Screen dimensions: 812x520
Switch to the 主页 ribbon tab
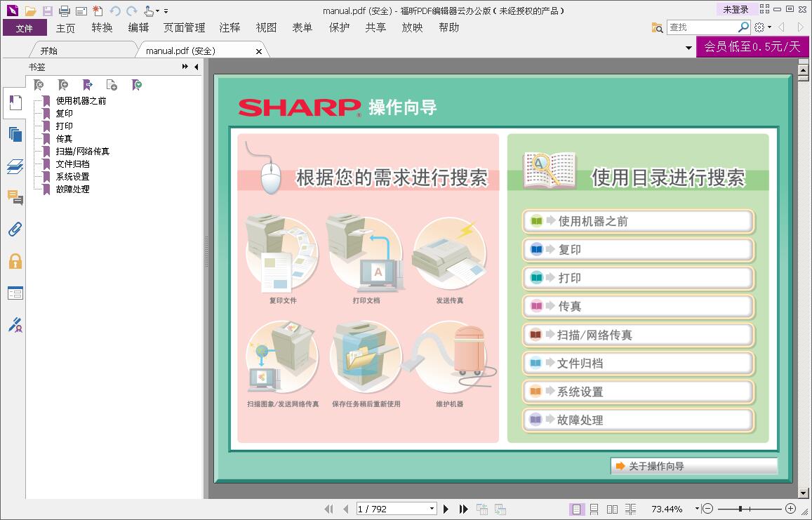65,28
